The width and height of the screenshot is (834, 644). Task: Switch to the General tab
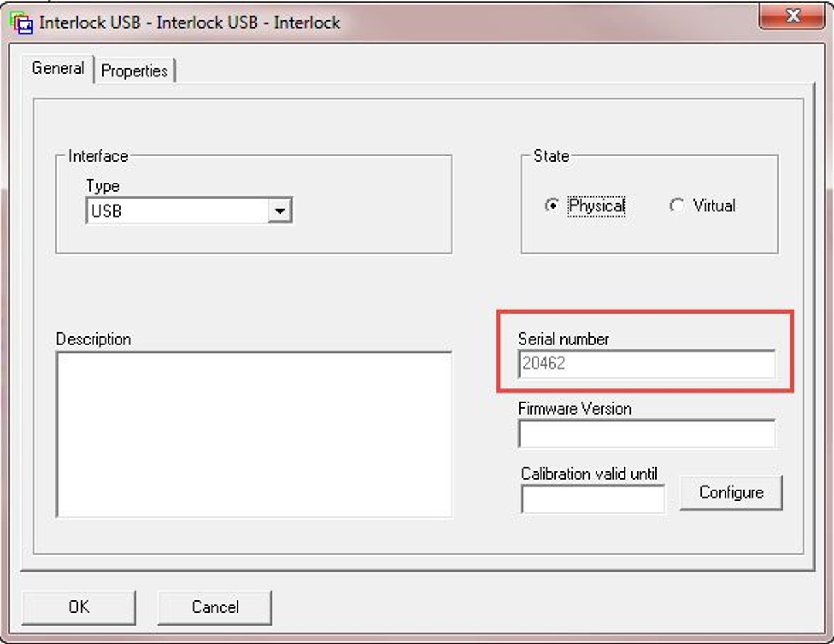(x=58, y=68)
